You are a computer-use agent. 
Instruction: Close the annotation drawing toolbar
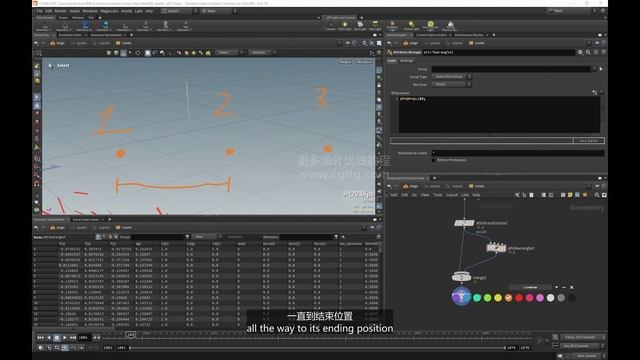coord(571,287)
